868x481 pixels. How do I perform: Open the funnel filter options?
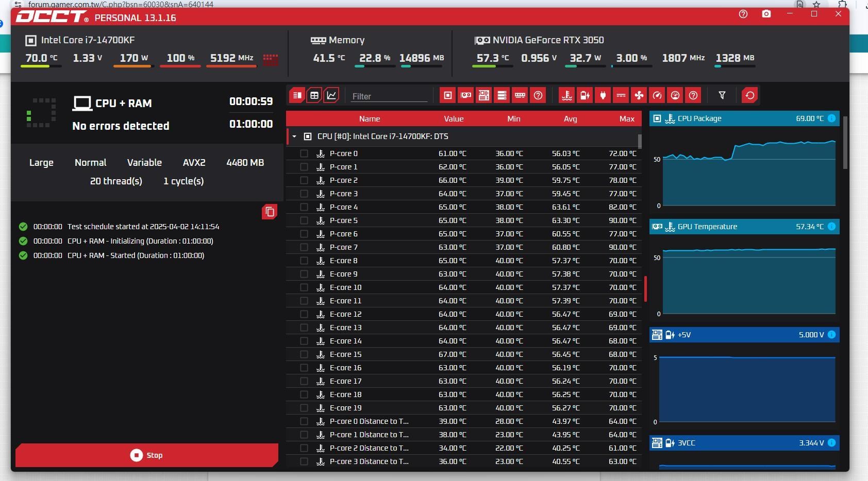722,95
